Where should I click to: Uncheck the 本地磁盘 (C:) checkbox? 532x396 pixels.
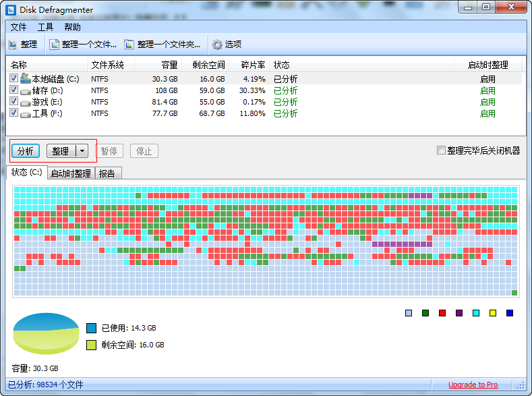pos(13,78)
